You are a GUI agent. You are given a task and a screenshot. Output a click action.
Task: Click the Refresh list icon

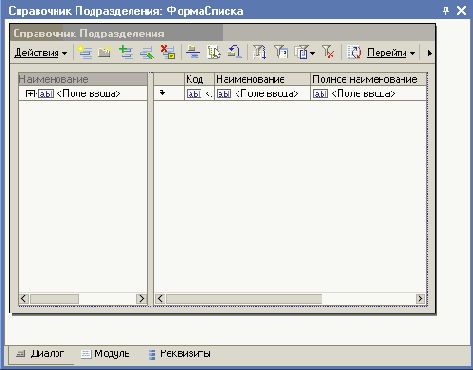pyautogui.click(x=354, y=52)
